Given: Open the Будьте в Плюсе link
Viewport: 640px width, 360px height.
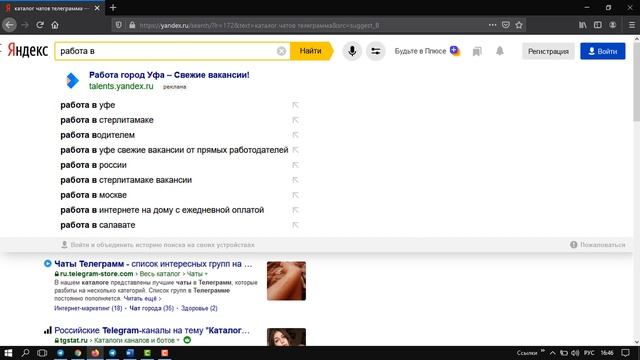Looking at the screenshot, I should click(427, 51).
